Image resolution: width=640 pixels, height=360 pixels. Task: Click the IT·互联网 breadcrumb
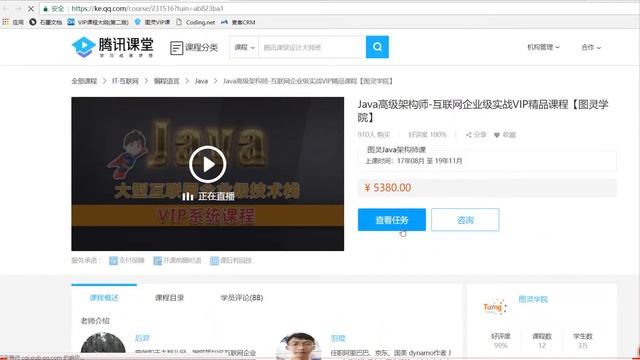tap(125, 81)
